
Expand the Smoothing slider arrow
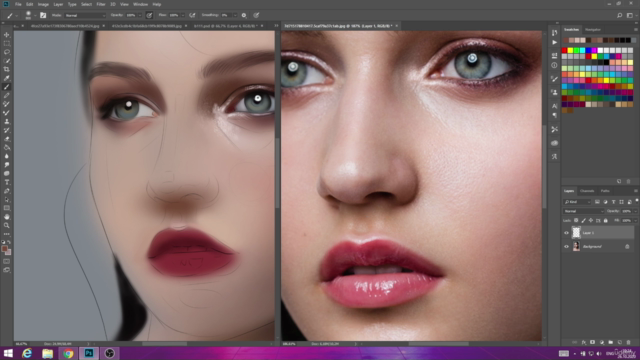pos(235,15)
